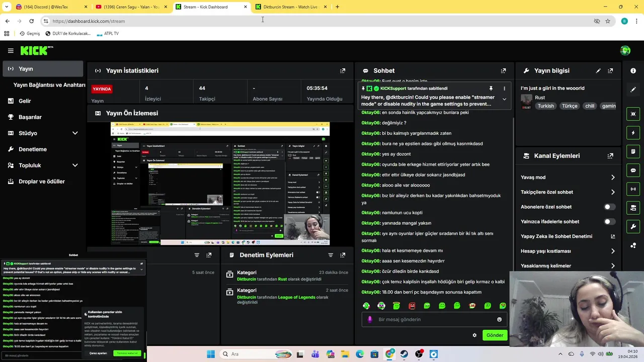Screen dimensions: 644x362
Task: Click the chat bubble icon in the right rail
Action: pyautogui.click(x=633, y=170)
